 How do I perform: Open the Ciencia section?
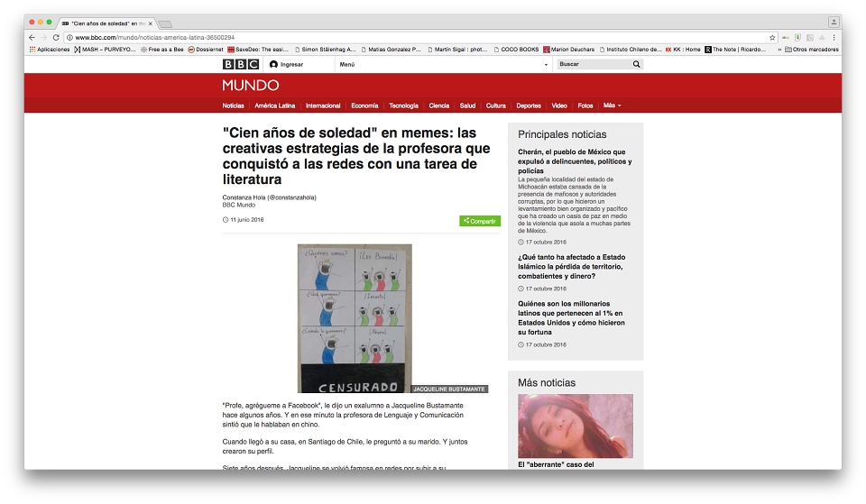(x=439, y=106)
